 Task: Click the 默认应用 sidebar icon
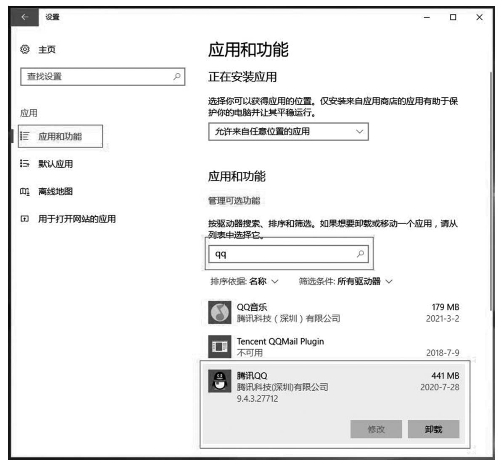click(x=25, y=163)
